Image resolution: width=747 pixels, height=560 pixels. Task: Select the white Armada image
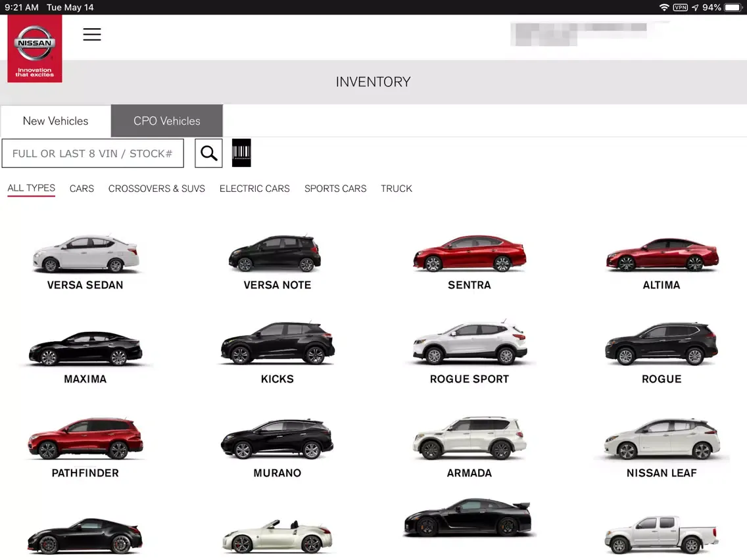click(470, 438)
